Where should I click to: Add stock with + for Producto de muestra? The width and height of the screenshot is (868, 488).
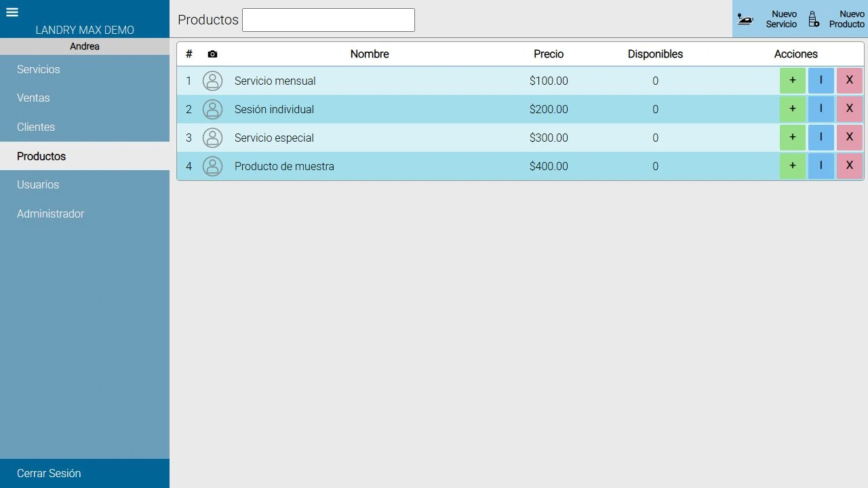coord(792,166)
